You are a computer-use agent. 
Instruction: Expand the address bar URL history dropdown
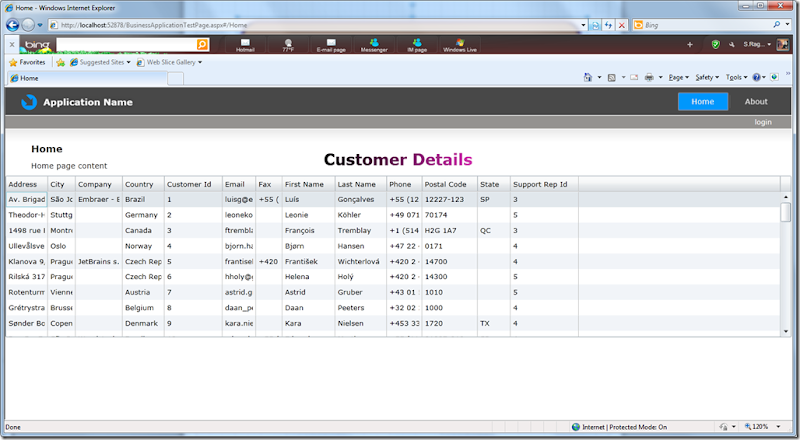point(584,25)
